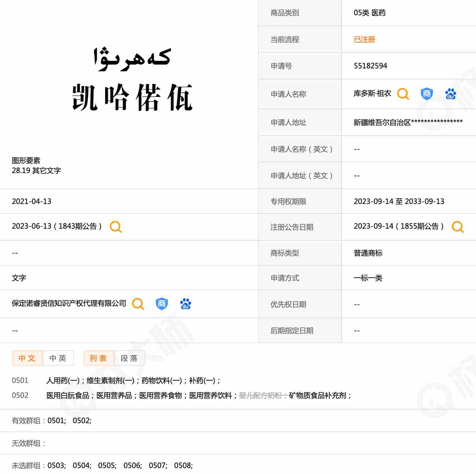Click the 2023-06-13 (1843期公告) text
476x474 pixels.
tap(57, 226)
